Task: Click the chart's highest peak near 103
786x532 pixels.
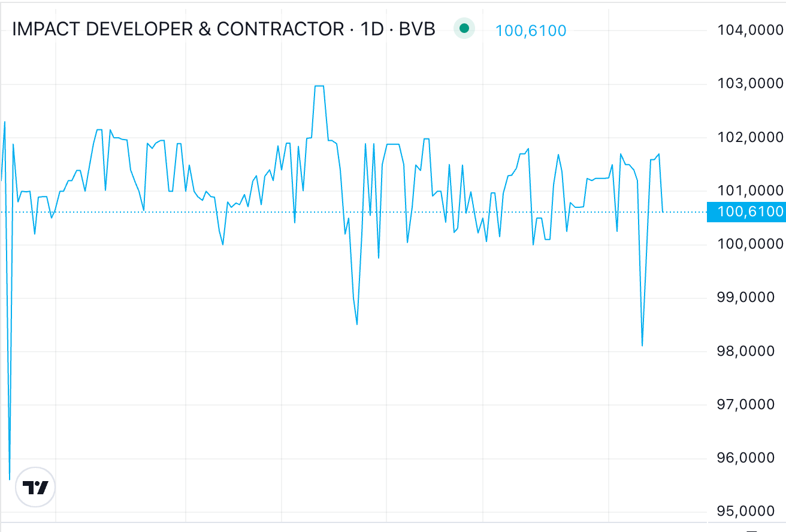Action: [319, 86]
